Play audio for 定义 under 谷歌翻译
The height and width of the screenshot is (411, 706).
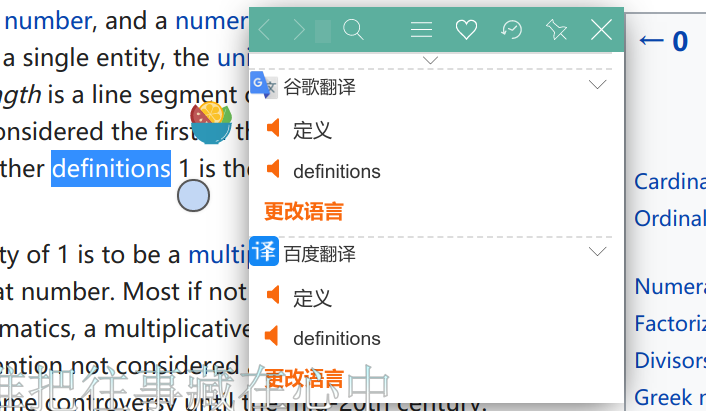tap(273, 128)
